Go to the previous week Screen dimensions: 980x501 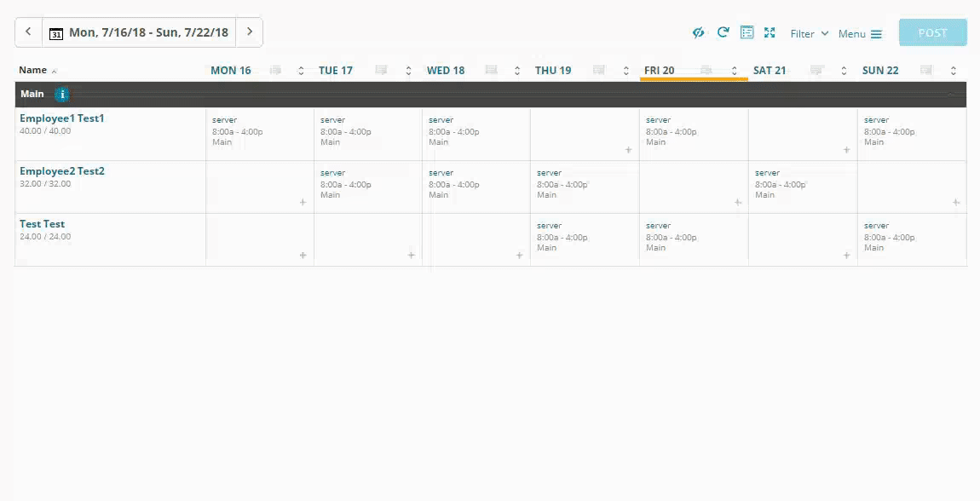pyautogui.click(x=28, y=32)
